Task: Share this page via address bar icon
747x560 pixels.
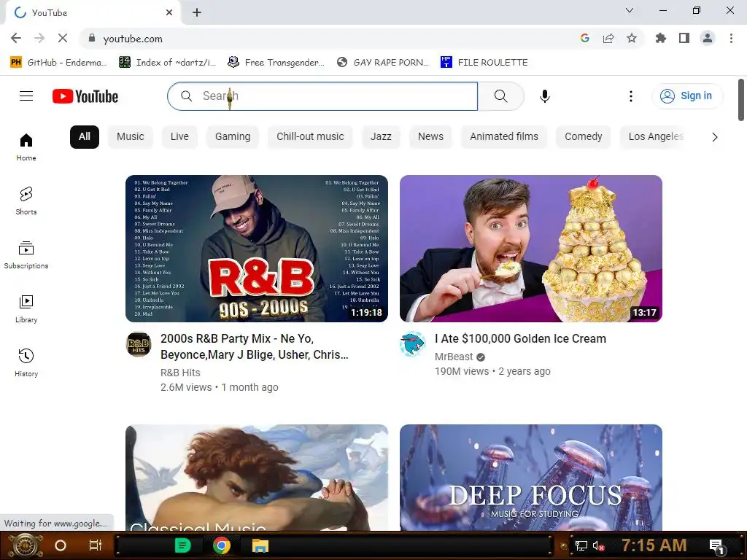Action: point(608,38)
